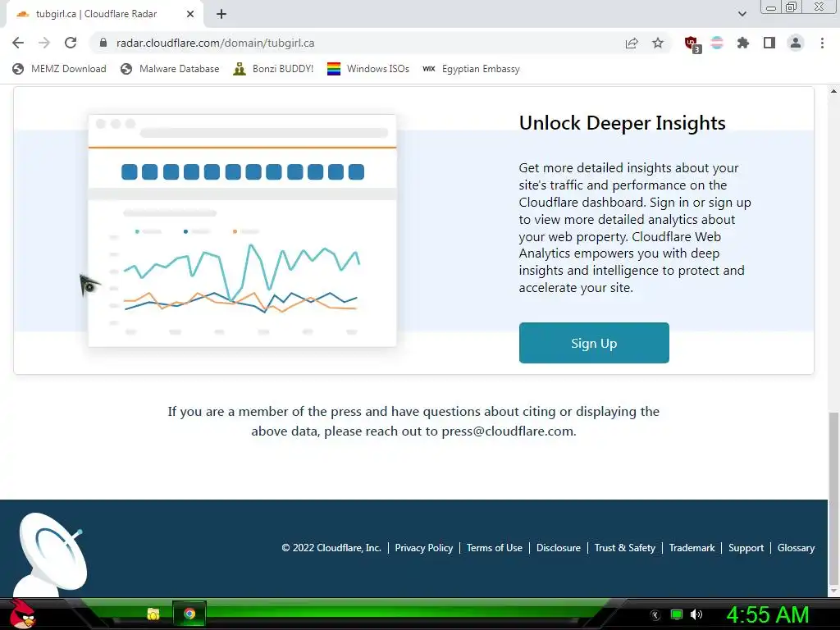Open a new tab
The width and height of the screenshot is (840, 630).
tap(221, 14)
